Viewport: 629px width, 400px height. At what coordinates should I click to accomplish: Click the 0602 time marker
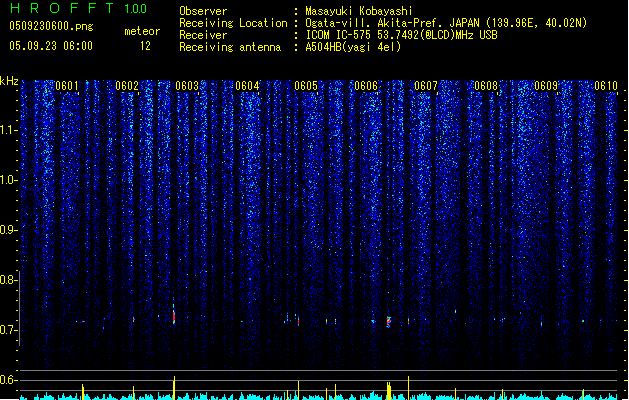coord(127,86)
